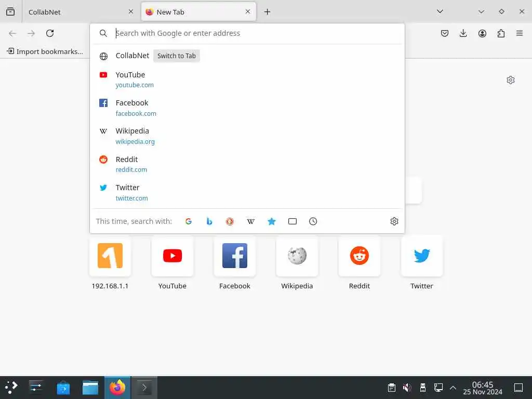Search within Bookmarks using the star icon
Viewport: 532px width, 399px height.
[271, 221]
